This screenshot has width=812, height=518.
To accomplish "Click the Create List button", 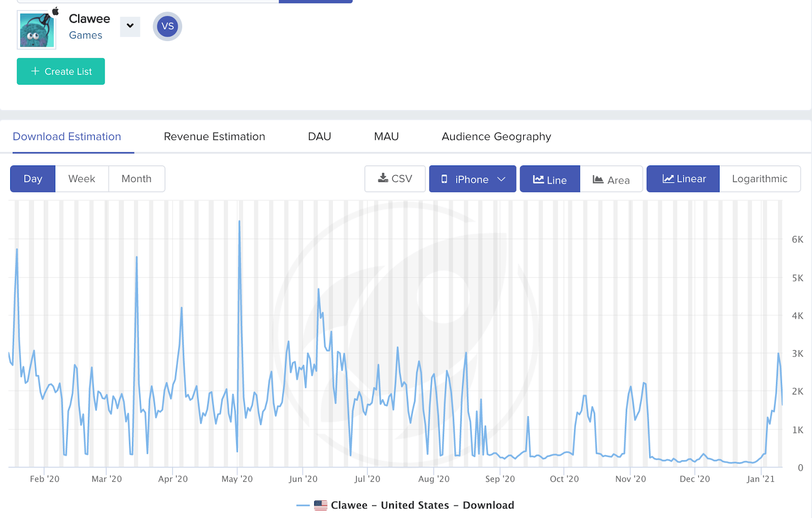I will click(x=61, y=72).
